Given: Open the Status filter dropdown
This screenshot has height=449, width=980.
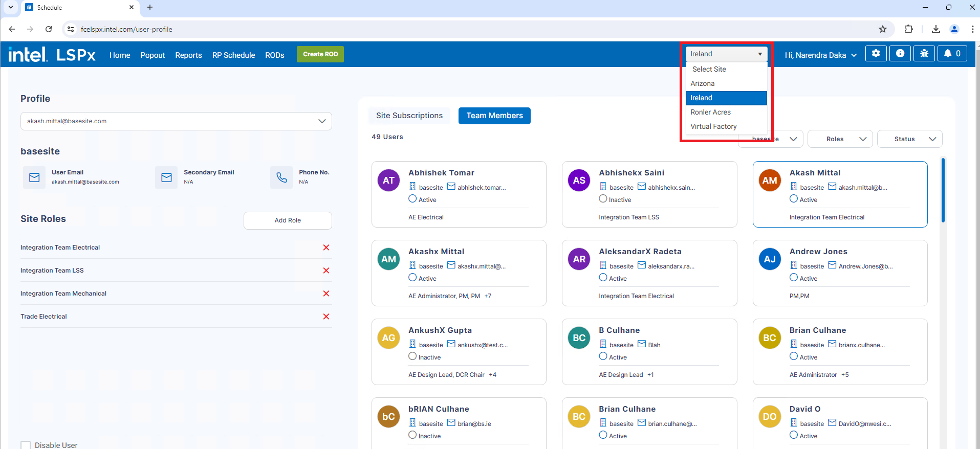Looking at the screenshot, I should (x=909, y=139).
